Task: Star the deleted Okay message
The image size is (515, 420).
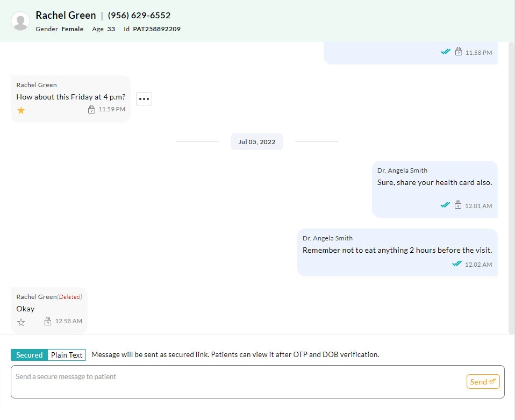Action: pyautogui.click(x=20, y=321)
